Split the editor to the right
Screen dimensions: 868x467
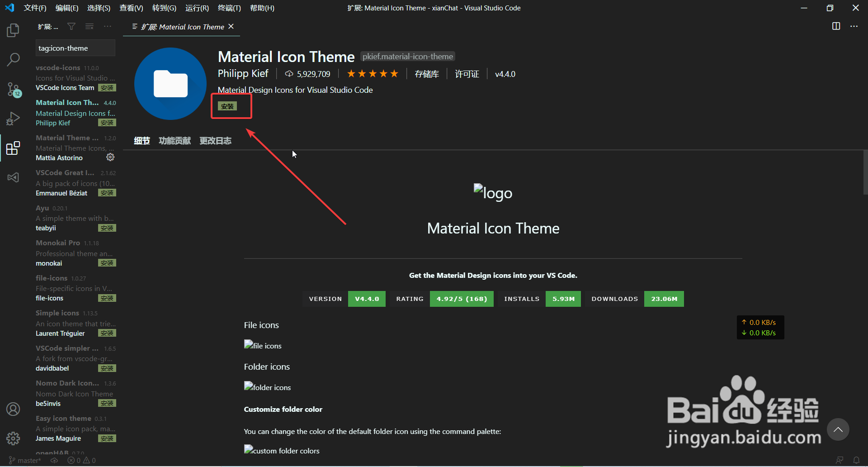[836, 26]
